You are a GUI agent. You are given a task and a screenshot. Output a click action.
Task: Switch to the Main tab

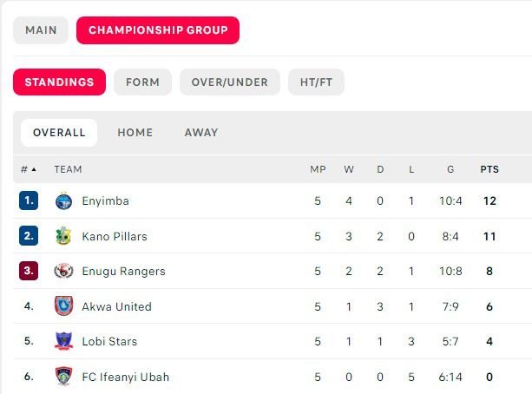click(41, 30)
